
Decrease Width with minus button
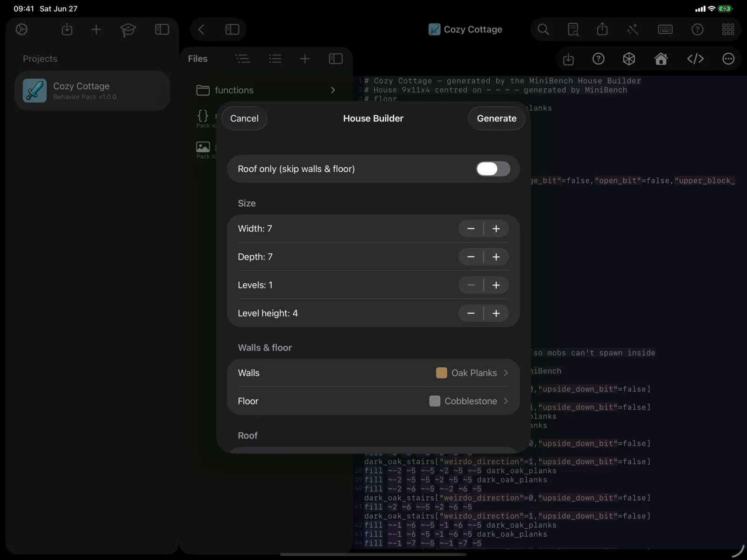point(471,229)
